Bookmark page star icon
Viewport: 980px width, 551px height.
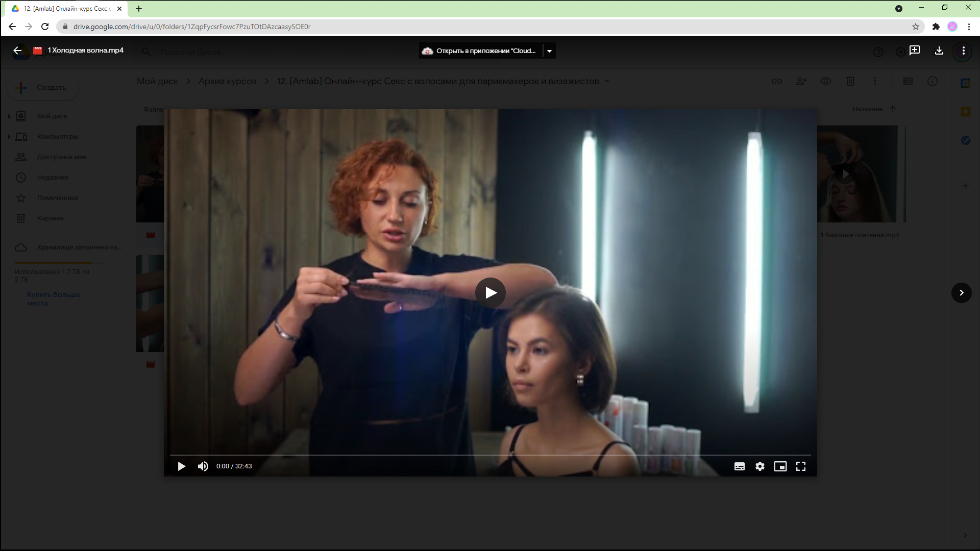coord(916,27)
